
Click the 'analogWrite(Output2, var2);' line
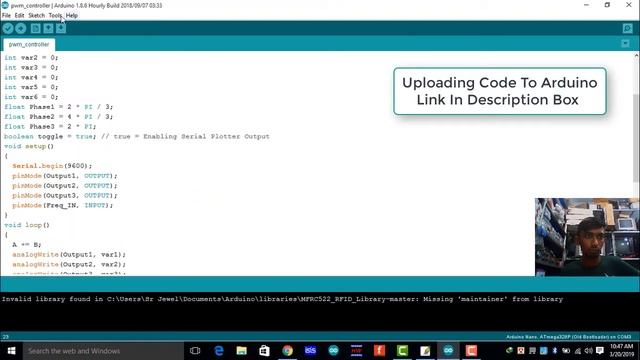(x=69, y=264)
